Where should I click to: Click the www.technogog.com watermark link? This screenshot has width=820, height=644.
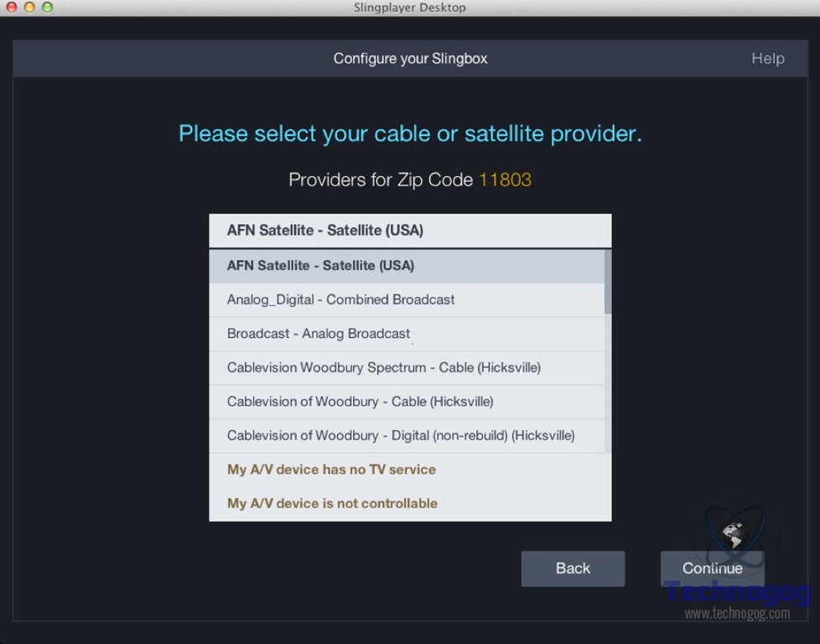coord(737,614)
